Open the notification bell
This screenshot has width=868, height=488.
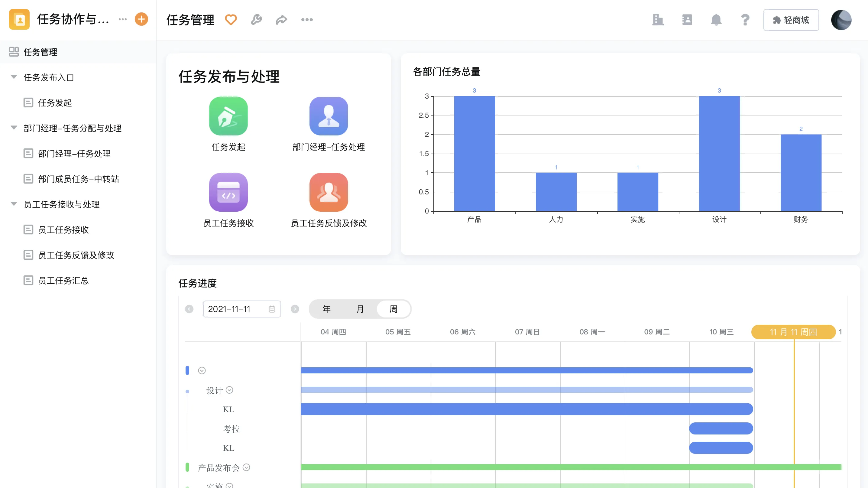(x=716, y=20)
